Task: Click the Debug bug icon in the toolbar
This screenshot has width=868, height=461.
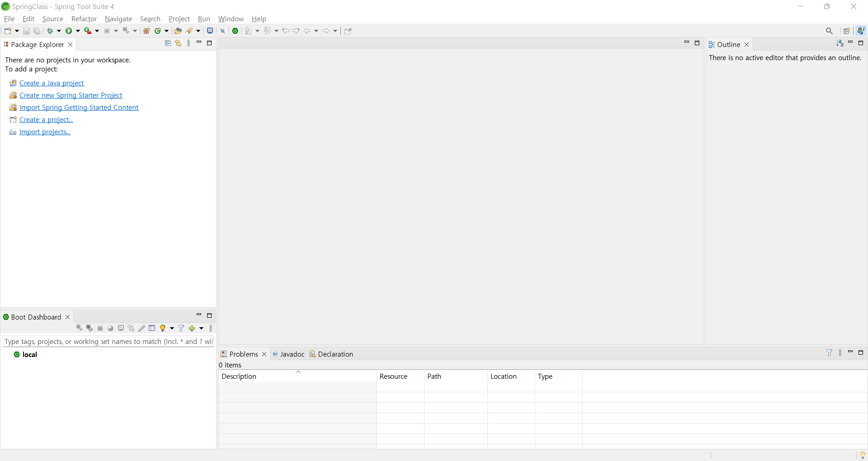Action: pyautogui.click(x=50, y=31)
